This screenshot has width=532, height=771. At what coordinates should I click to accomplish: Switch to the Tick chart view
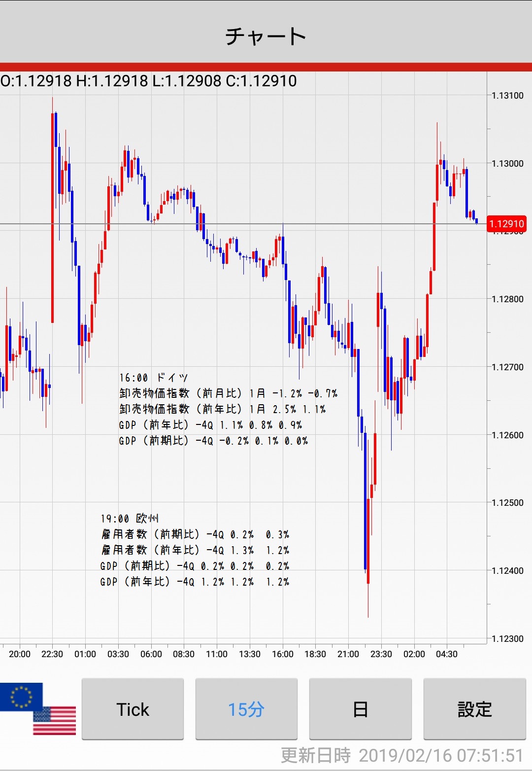[x=133, y=709]
